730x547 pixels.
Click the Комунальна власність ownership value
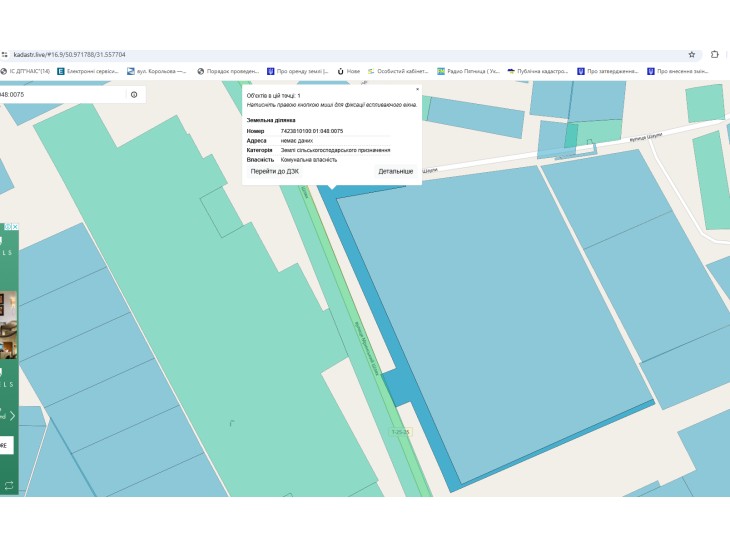[309, 160]
